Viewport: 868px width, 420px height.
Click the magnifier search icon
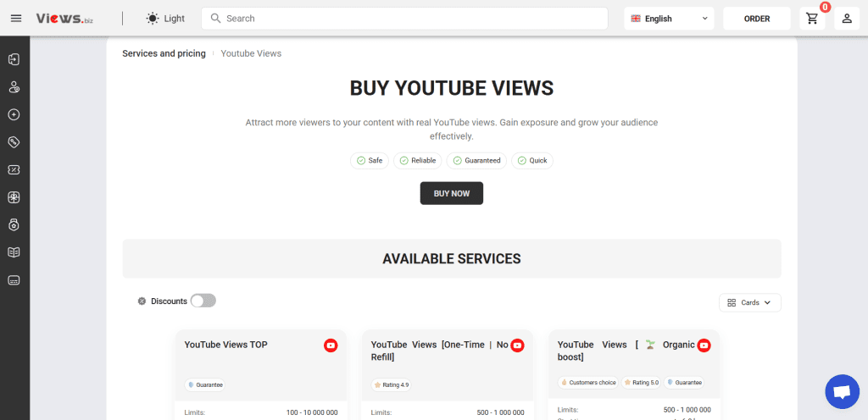tap(216, 19)
